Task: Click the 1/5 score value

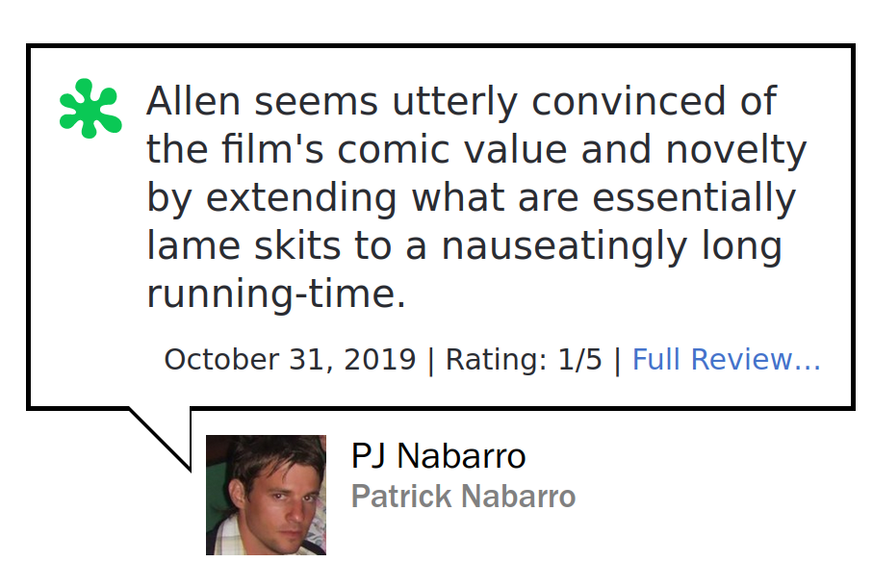Action: click(x=580, y=359)
